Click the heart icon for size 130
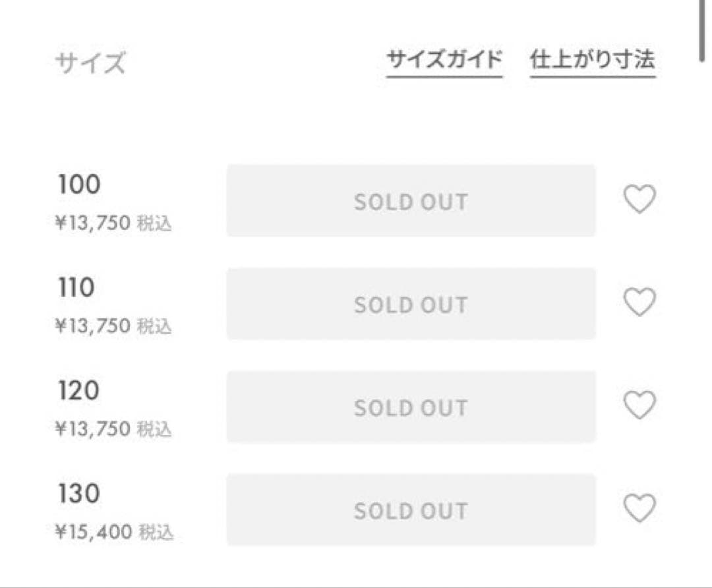Image resolution: width=712 pixels, height=588 pixels. (x=639, y=508)
